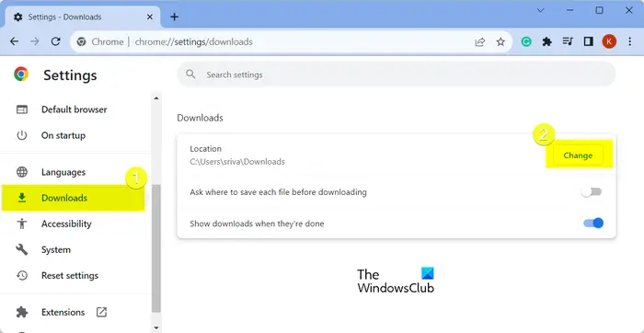This screenshot has width=644, height=333.
Task: Click the Search settings field
Action: pos(396,75)
